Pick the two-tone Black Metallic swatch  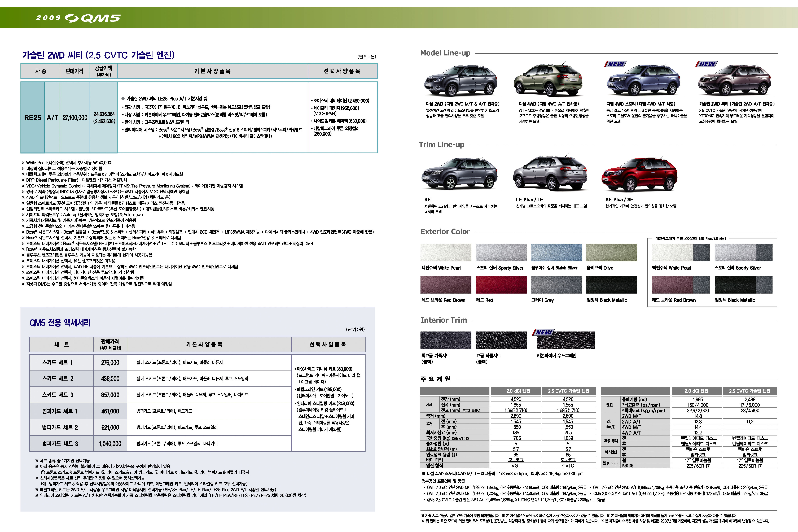(x=743, y=285)
